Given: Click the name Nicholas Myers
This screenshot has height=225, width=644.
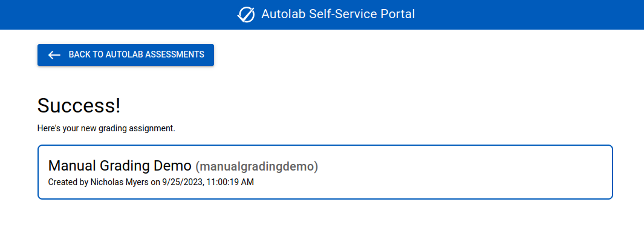Looking at the screenshot, I should tap(119, 182).
